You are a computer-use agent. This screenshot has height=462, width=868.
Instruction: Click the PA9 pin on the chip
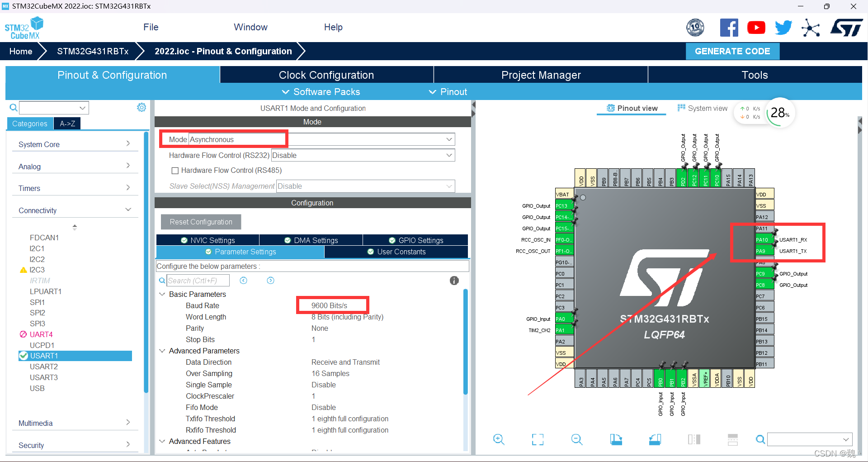click(764, 251)
